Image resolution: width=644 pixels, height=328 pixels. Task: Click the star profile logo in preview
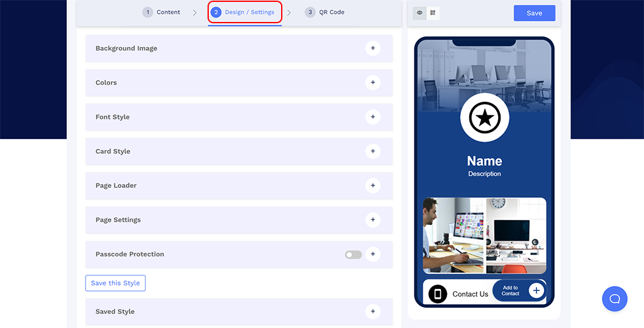tap(484, 118)
